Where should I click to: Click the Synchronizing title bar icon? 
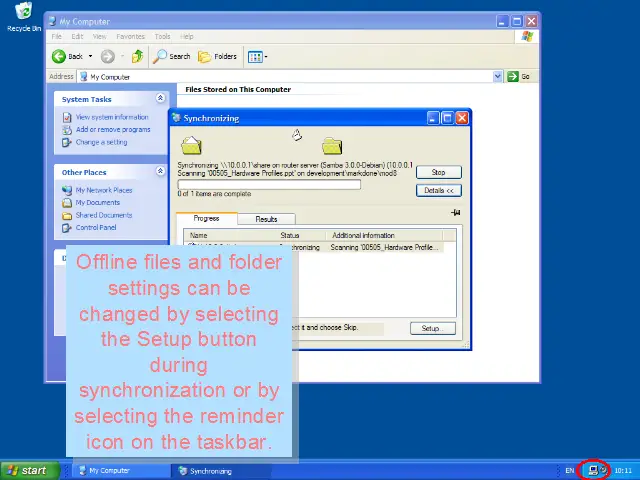click(x=177, y=118)
